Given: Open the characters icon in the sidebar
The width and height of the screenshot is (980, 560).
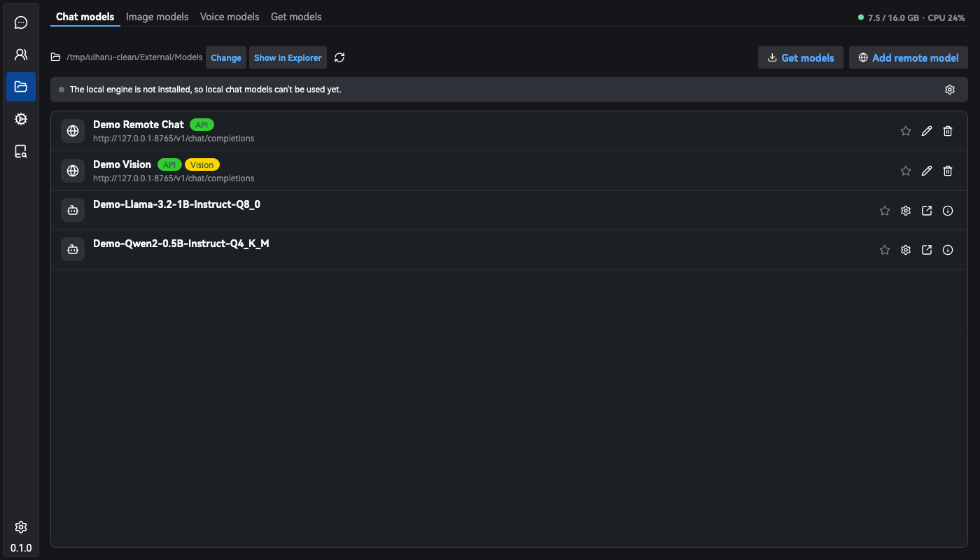Looking at the screenshot, I should point(21,55).
